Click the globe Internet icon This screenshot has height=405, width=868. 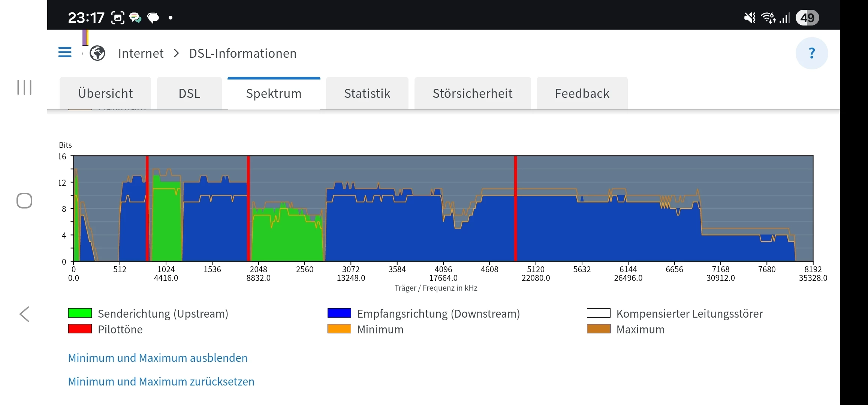pos(97,53)
